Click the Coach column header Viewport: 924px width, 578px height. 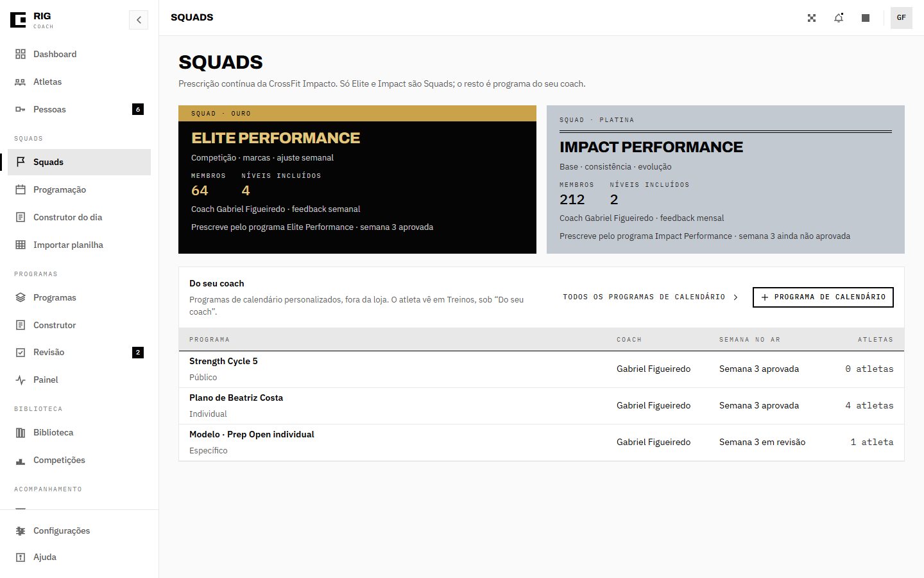[x=629, y=339]
